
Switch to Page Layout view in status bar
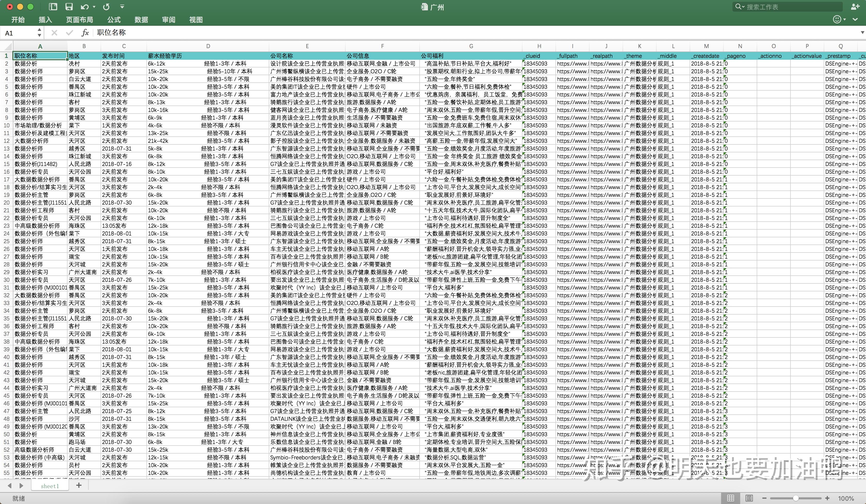point(748,499)
